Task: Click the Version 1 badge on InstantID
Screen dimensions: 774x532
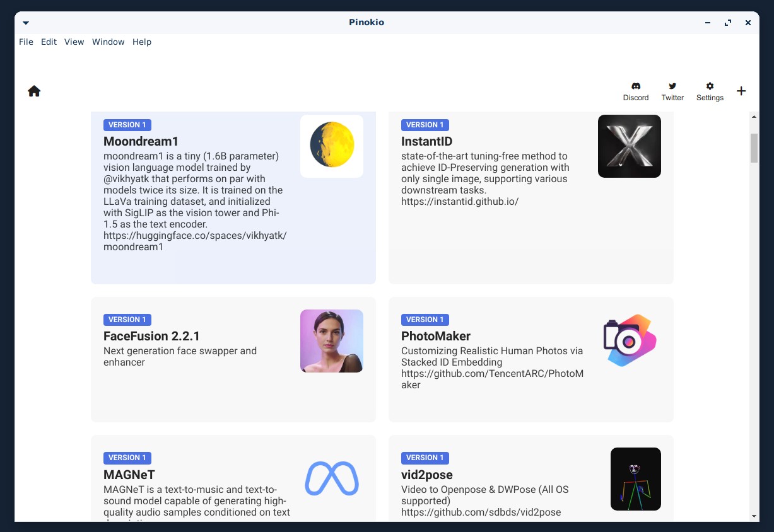Action: [425, 125]
